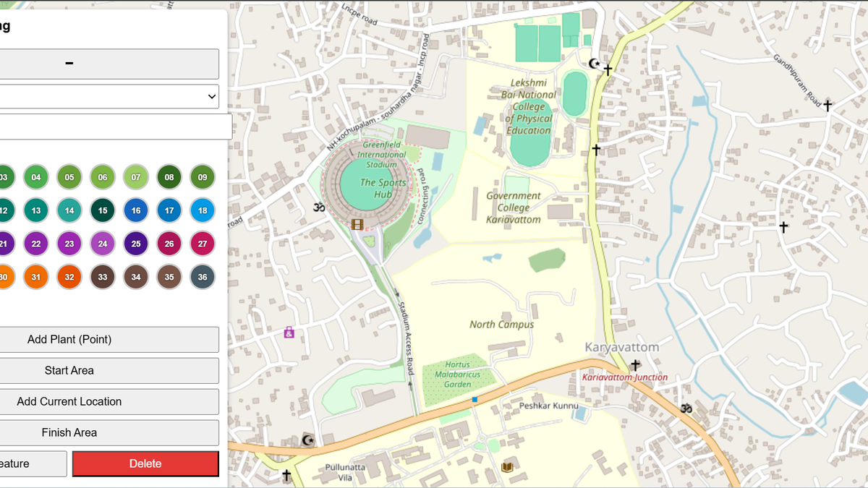Viewport: 868px width, 488px height.
Task: Click the Om icon southeast of Karyavattom
Action: (x=686, y=408)
